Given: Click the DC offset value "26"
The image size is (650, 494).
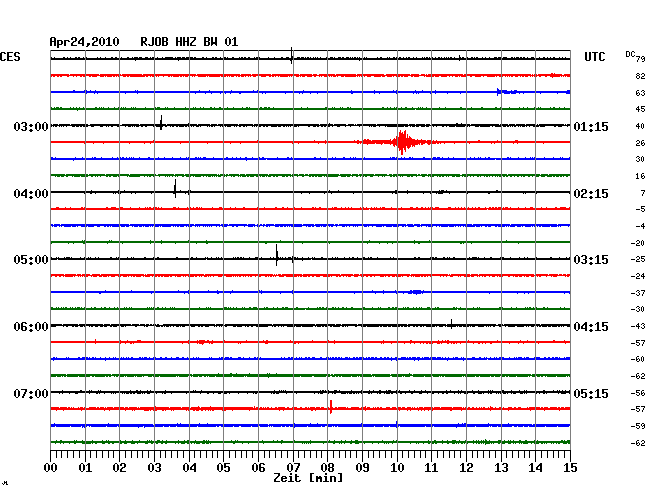Looking at the screenshot, I should coord(640,143).
